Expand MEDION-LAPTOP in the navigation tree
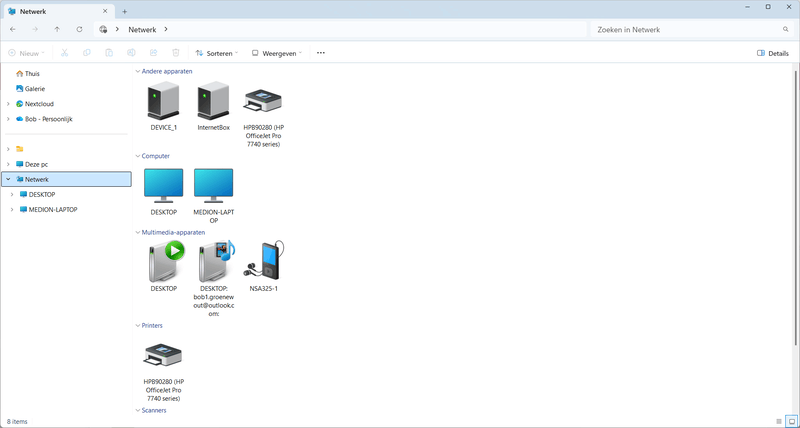This screenshot has height=428, width=800. [12, 210]
